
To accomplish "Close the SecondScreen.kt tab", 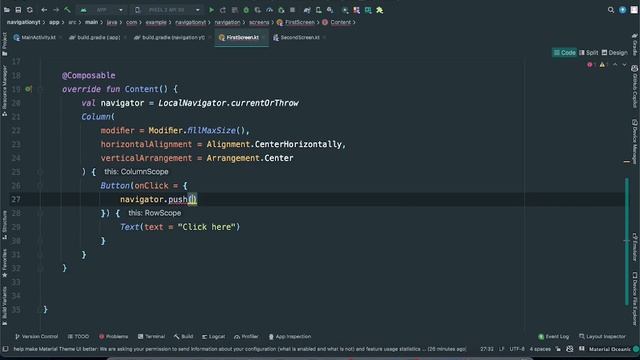I will [x=324, y=38].
